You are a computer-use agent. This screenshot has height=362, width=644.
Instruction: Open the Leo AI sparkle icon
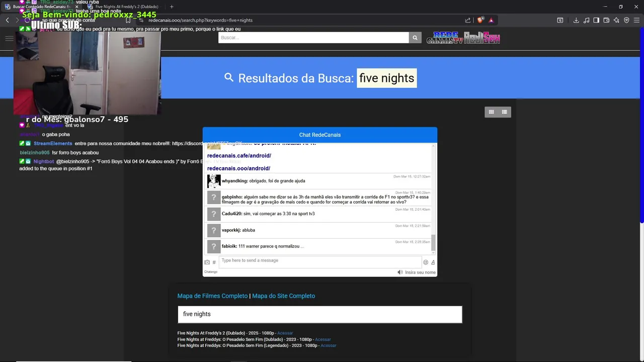point(616,20)
